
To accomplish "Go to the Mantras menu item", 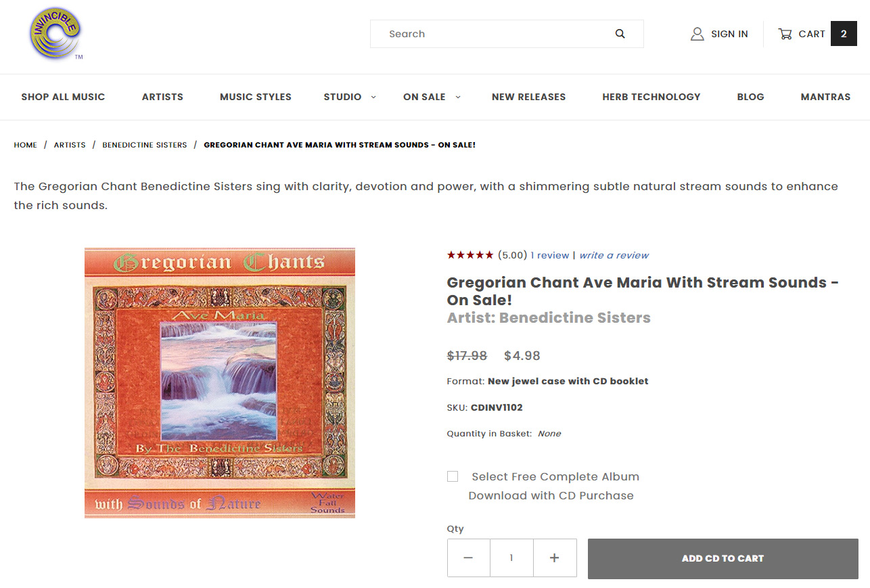I will (825, 97).
